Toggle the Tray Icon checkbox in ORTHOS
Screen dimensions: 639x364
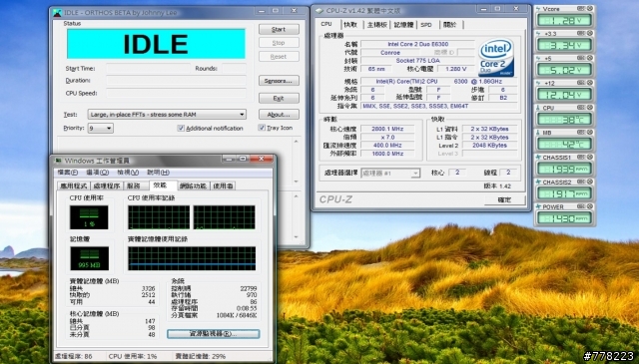pos(262,128)
